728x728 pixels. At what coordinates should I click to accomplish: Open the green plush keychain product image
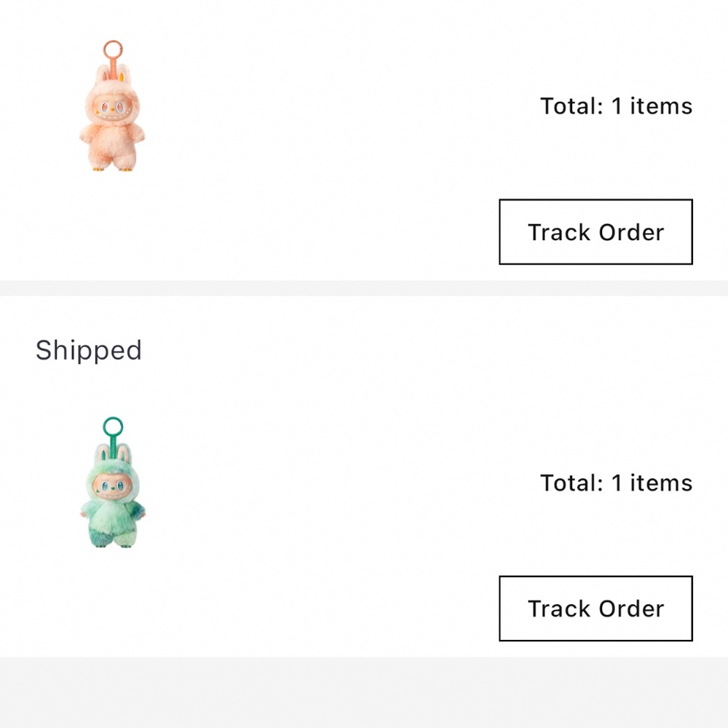[x=112, y=483]
